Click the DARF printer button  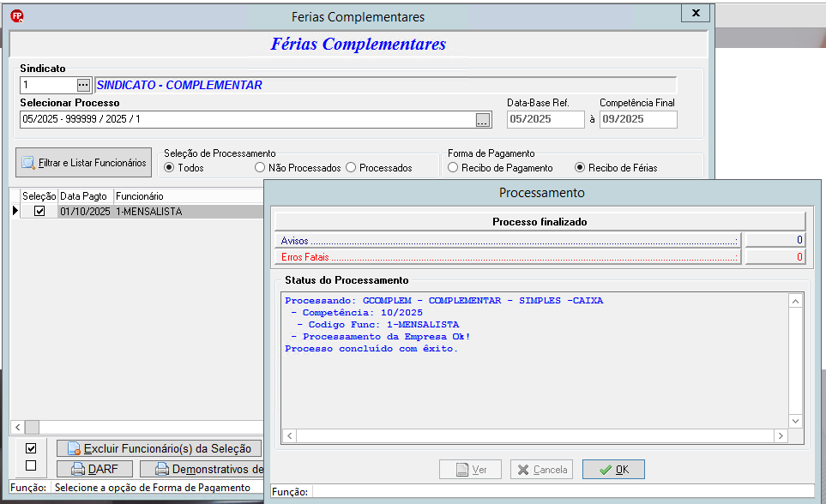95,469
